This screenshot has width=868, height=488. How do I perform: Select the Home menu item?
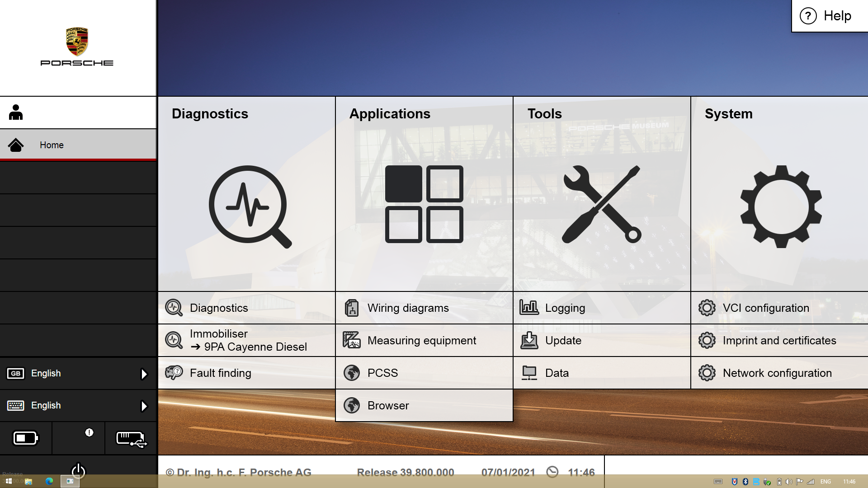pyautogui.click(x=77, y=145)
